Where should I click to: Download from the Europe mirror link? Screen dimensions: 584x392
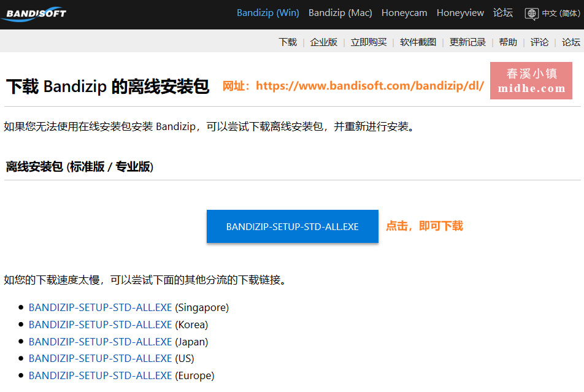click(x=100, y=375)
